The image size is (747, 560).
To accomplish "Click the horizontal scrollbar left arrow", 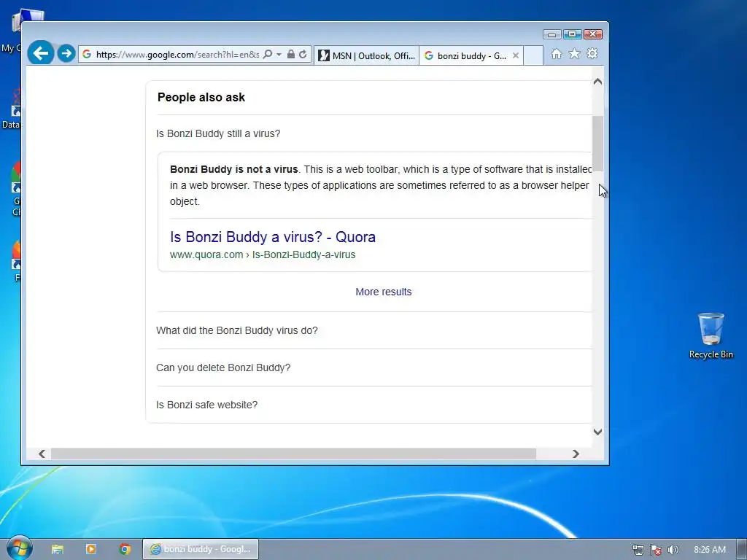I will (42, 454).
